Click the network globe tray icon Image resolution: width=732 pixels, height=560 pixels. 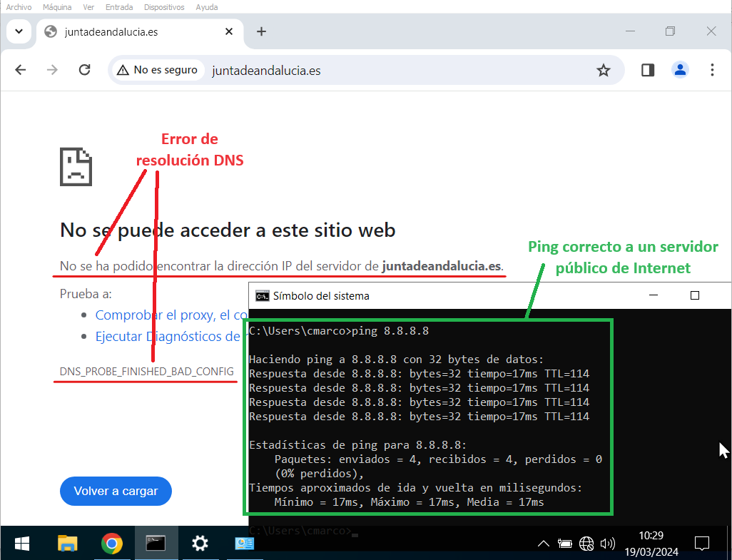point(586,544)
